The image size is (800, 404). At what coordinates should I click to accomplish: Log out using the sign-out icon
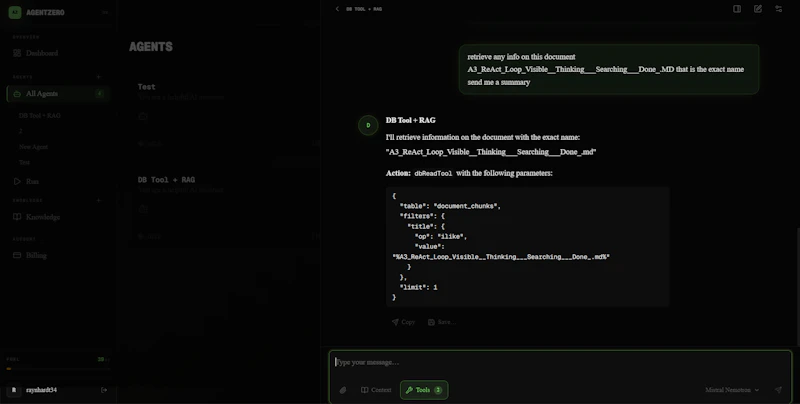pos(104,390)
